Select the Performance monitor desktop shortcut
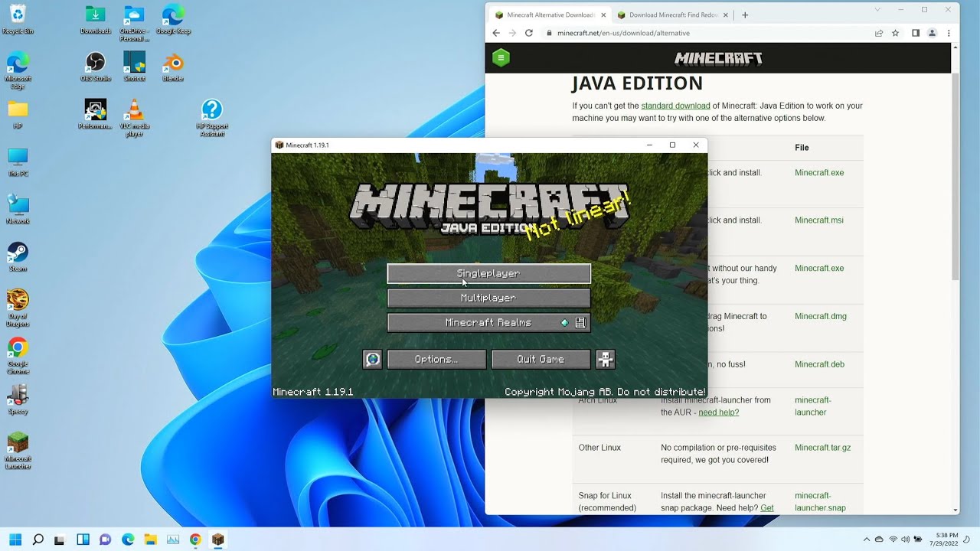 [96, 114]
